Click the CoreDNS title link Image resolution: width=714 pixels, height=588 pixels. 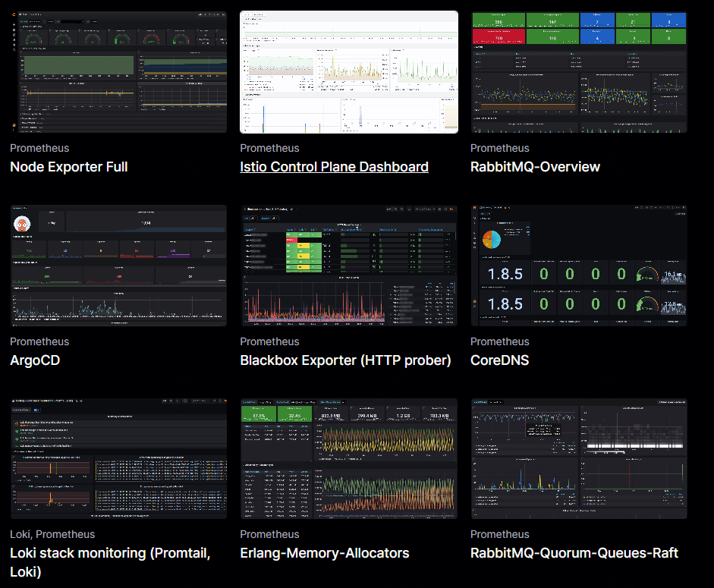coord(499,360)
